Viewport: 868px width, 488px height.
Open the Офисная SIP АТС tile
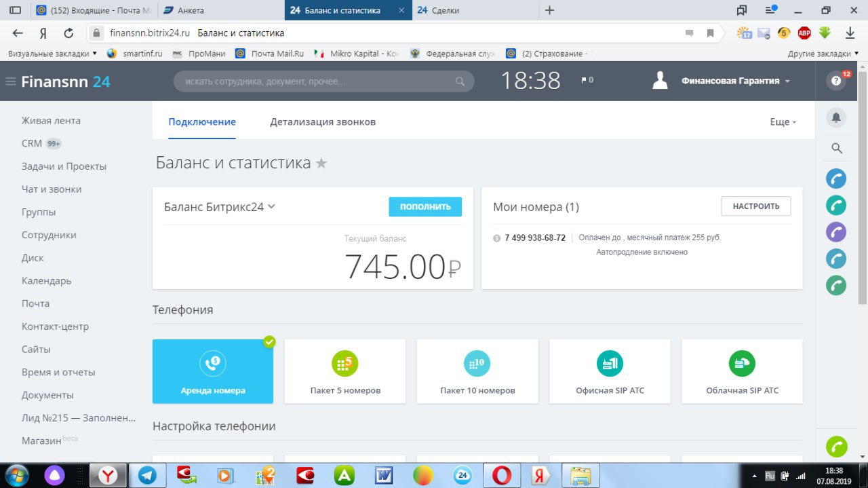[610, 371]
